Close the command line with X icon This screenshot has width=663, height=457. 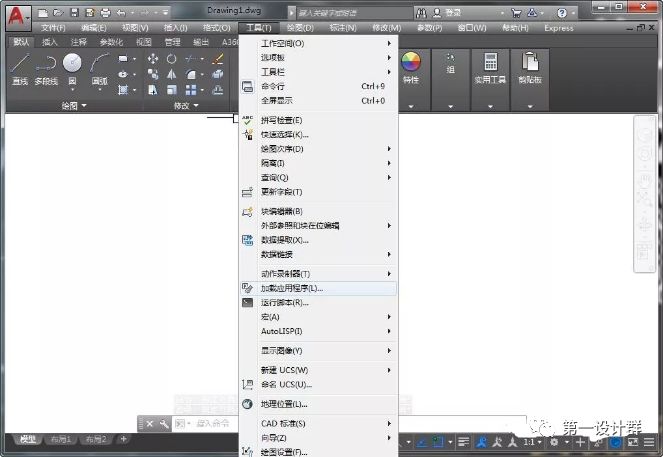pos(149,424)
